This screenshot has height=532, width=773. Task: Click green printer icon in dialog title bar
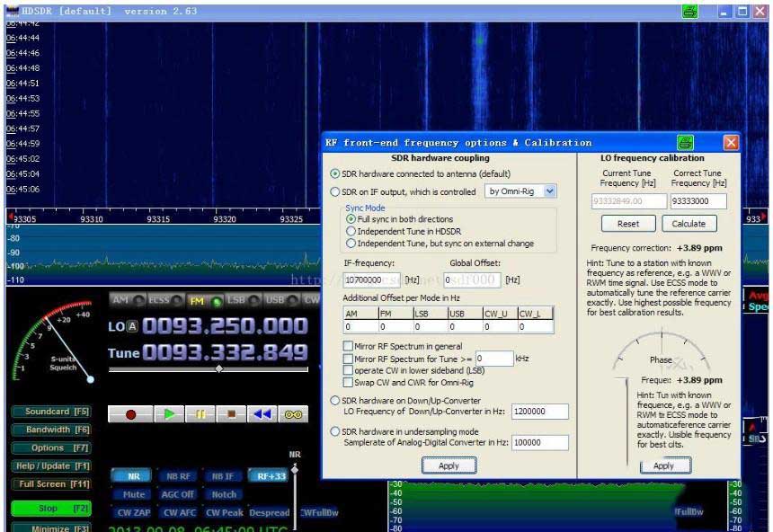coord(686,143)
